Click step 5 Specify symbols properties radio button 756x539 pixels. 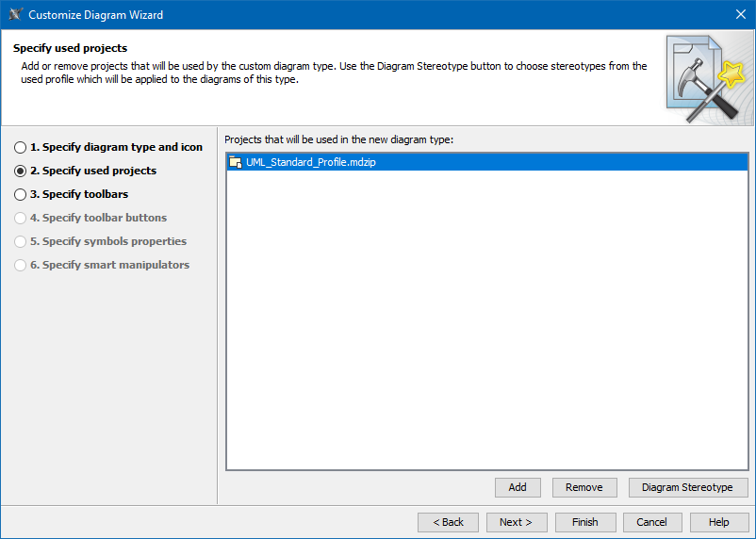point(21,242)
